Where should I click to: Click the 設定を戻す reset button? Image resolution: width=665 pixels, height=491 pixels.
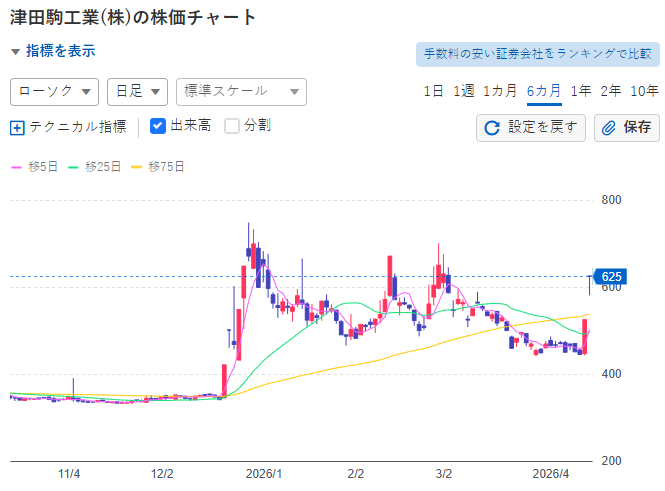click(531, 128)
